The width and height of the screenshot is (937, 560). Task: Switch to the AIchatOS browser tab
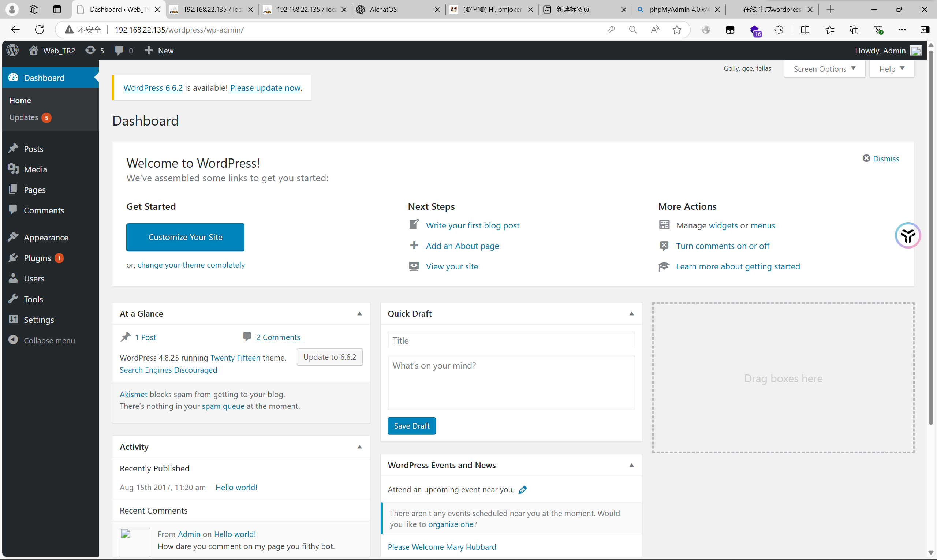pyautogui.click(x=398, y=10)
